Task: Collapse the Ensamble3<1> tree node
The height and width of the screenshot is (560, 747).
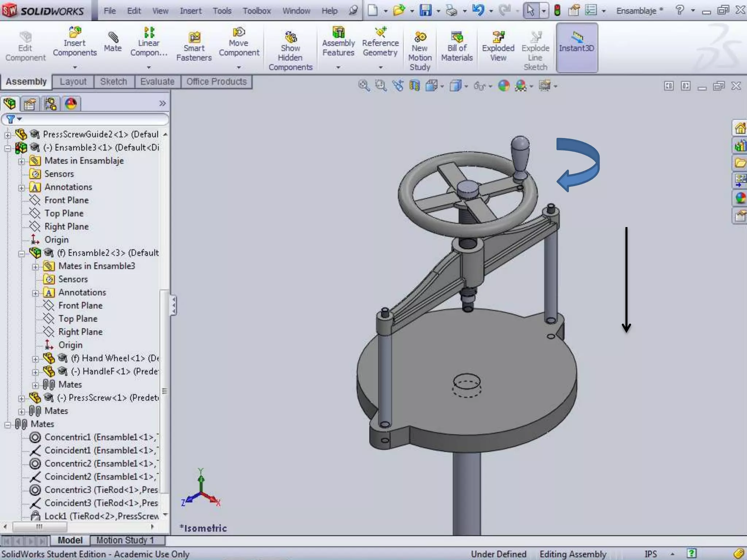Action: (8, 148)
